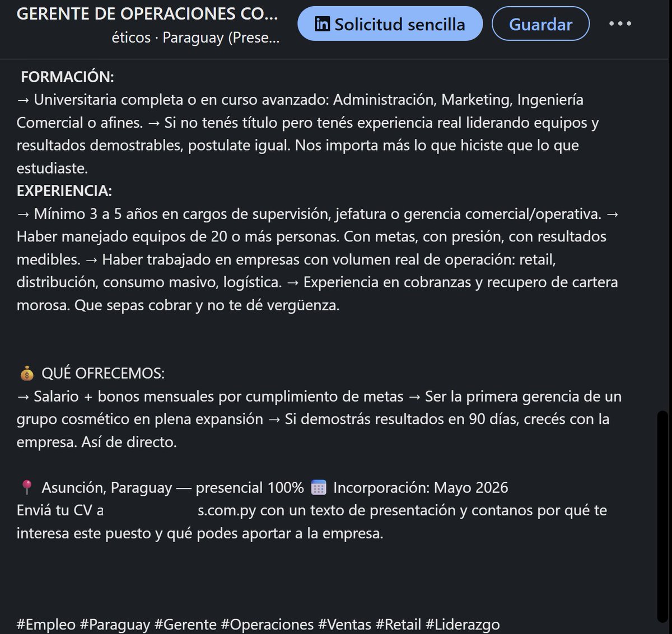
Task: Click the #Liderazgo hashtag
Action: click(463, 624)
